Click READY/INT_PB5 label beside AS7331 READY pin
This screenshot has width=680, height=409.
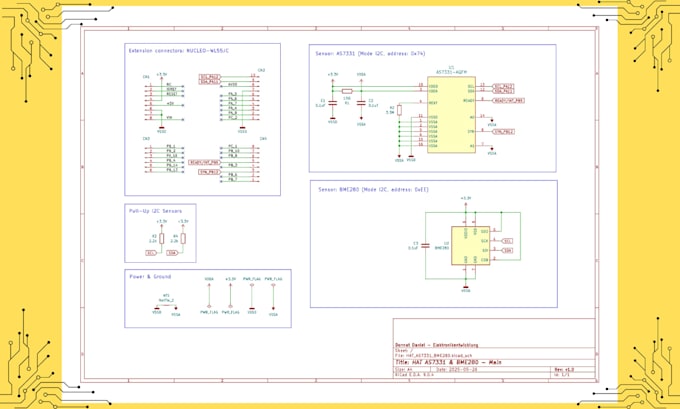(509, 100)
